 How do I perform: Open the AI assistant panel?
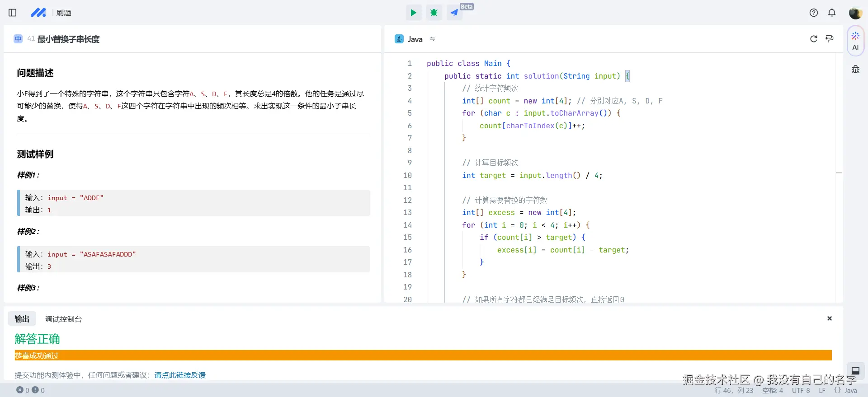[855, 41]
